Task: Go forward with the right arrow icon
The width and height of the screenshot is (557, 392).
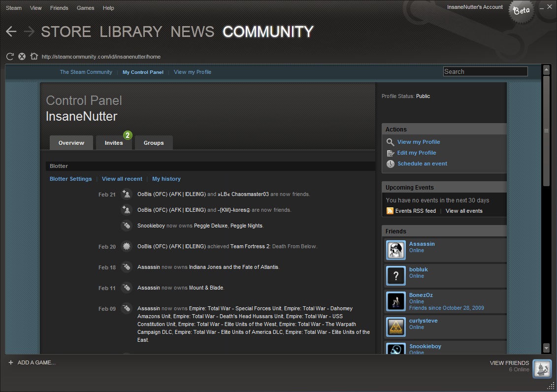Action: [29, 32]
